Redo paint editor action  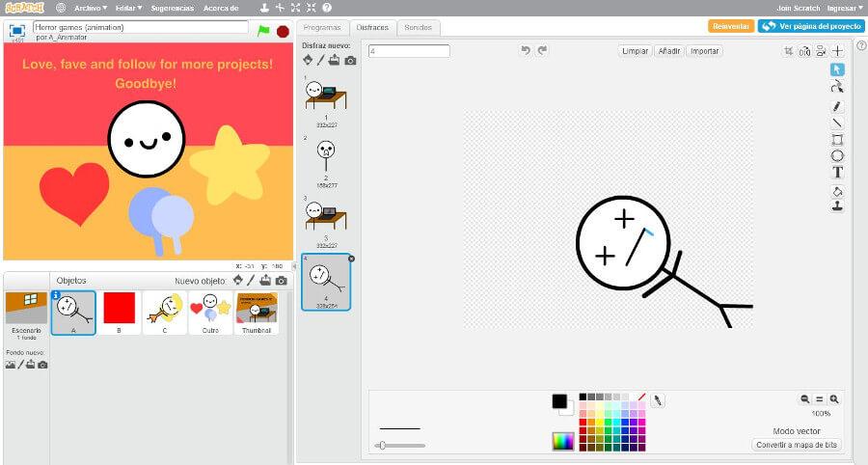click(x=542, y=50)
